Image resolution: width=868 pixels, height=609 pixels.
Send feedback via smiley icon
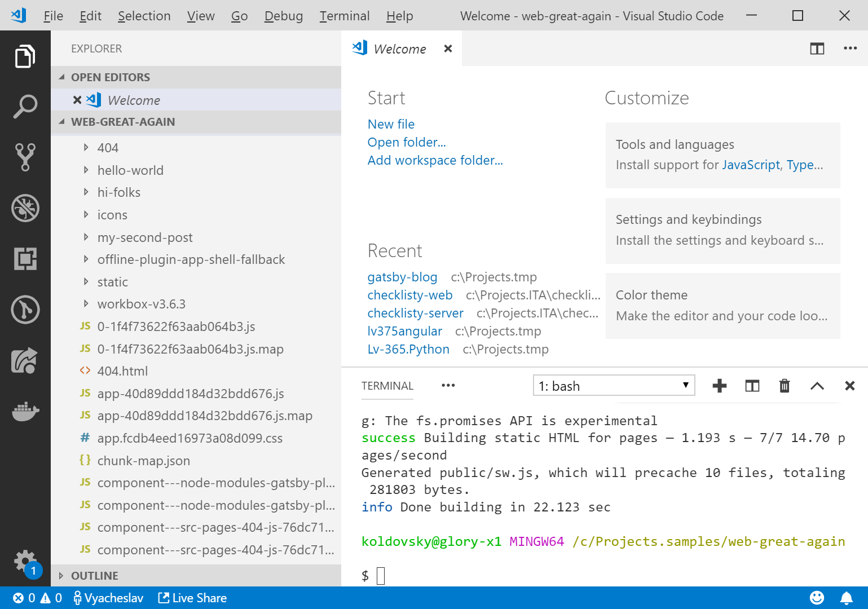click(x=817, y=598)
